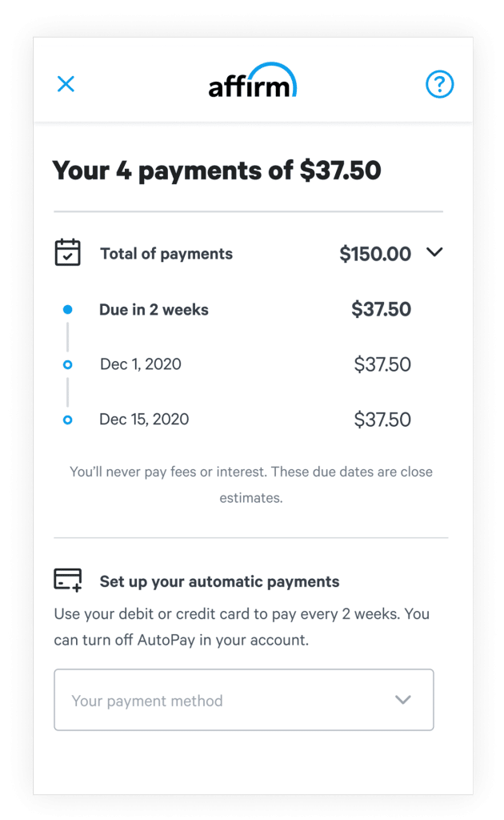
Task: Click the payment method dropdown arrow
Action: [x=403, y=700]
